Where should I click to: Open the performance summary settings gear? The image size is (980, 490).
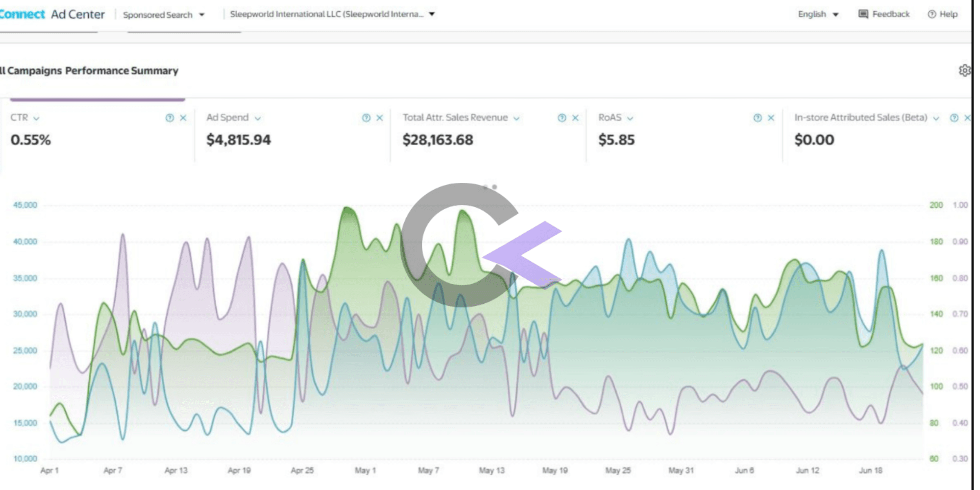[x=964, y=71]
